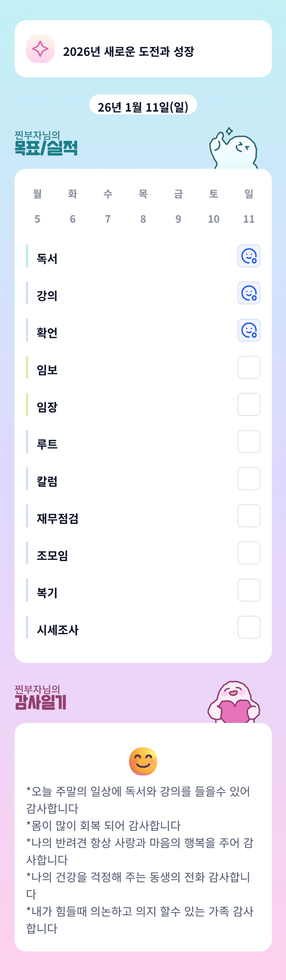
Task: Click the 2026년 새로운 도전과 성장 title
Action: pyautogui.click(x=128, y=51)
